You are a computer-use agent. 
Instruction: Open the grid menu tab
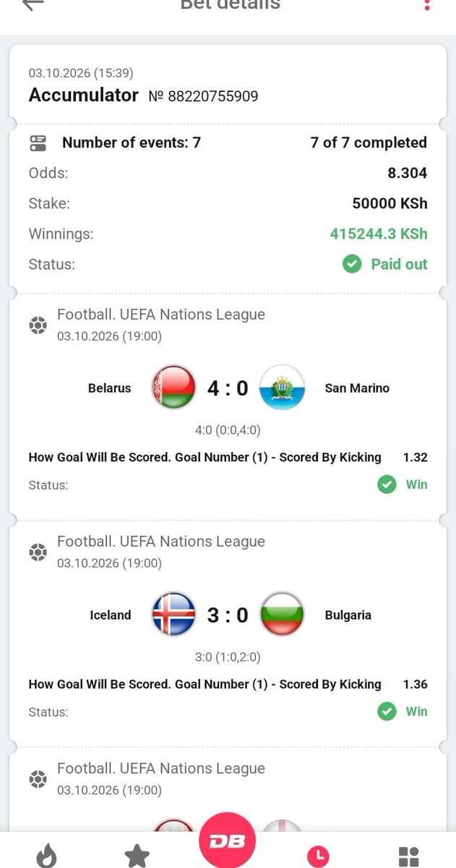(x=408, y=857)
